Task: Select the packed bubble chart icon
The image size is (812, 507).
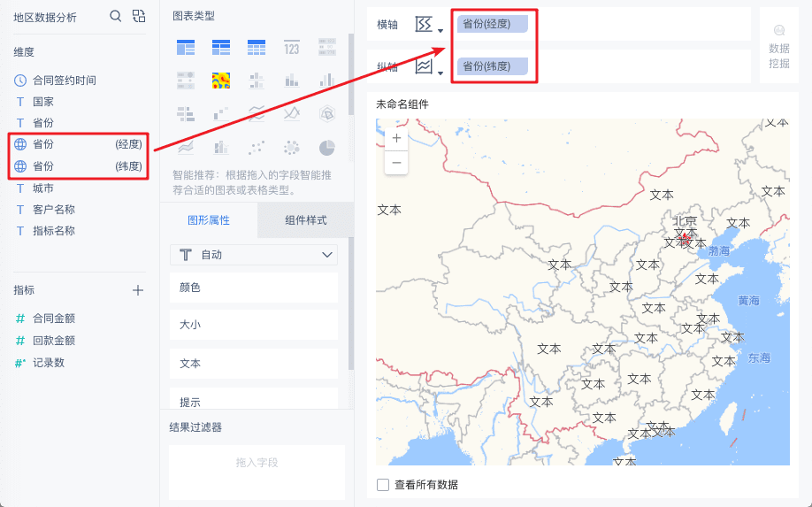Action: pos(292,148)
